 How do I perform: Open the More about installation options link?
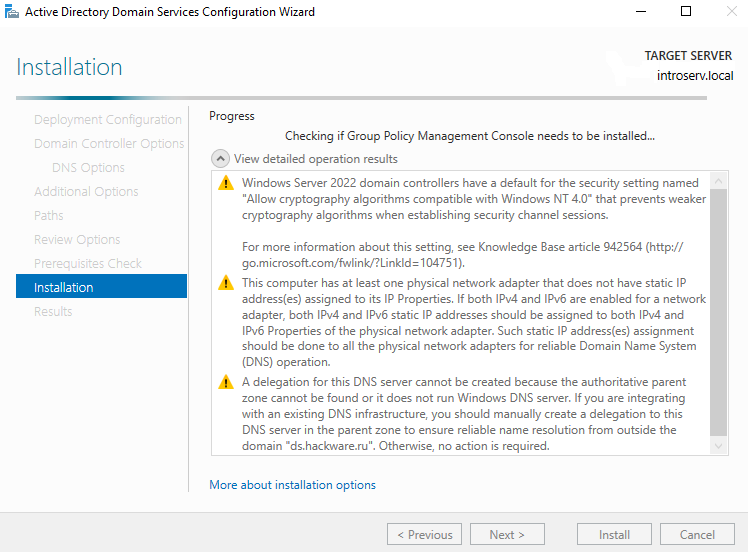point(292,485)
